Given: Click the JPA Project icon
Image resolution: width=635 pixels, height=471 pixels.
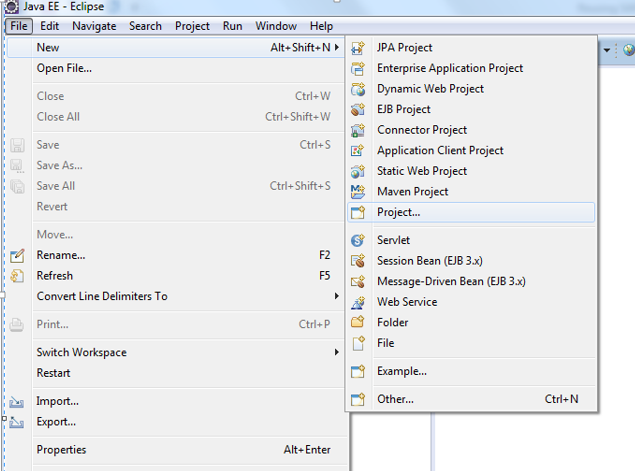Looking at the screenshot, I should [358, 48].
